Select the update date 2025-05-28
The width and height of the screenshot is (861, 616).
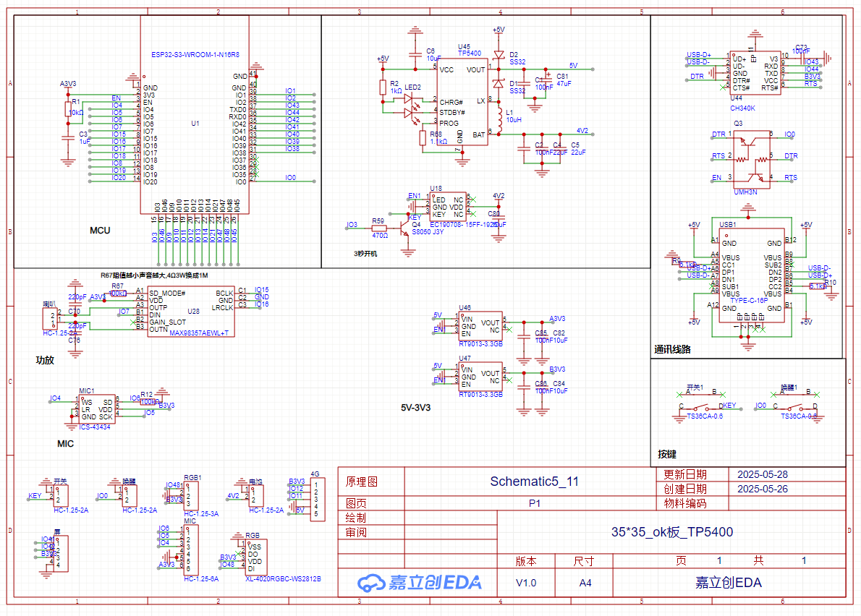(762, 474)
